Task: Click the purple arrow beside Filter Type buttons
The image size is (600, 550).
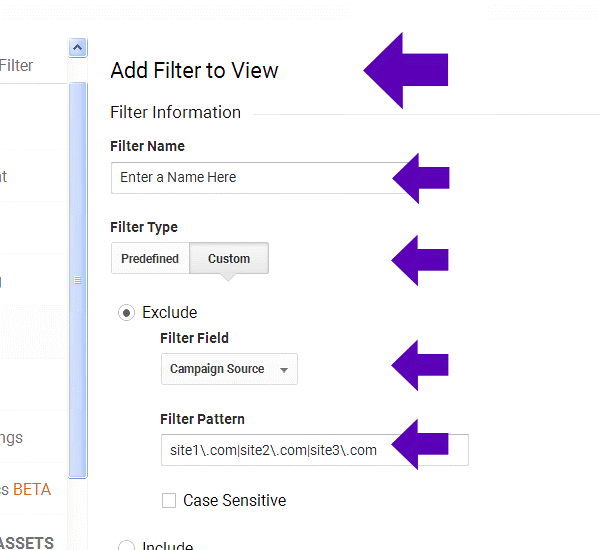Action: [x=419, y=259]
